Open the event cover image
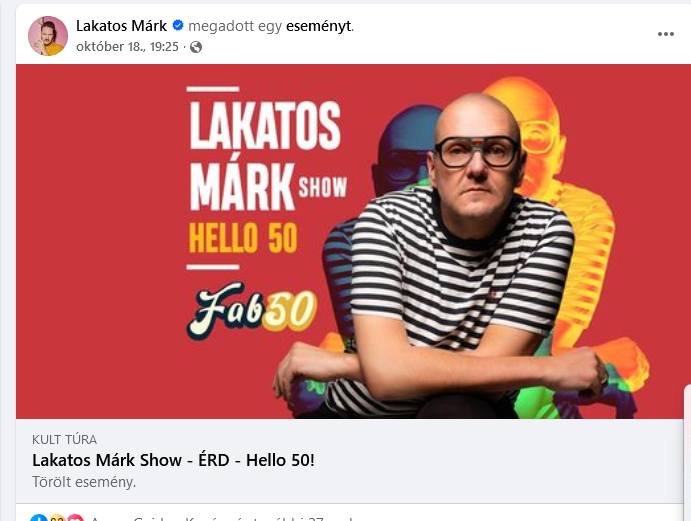The image size is (691, 521). pyautogui.click(x=350, y=242)
